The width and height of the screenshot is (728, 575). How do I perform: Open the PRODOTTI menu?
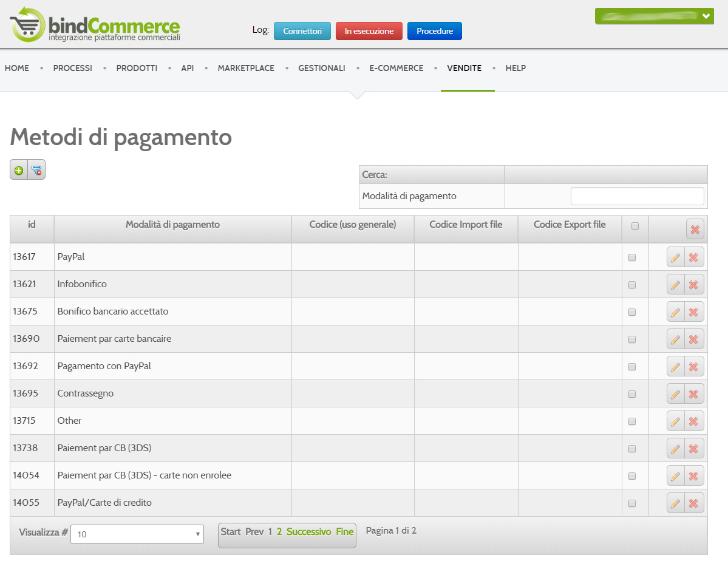[137, 68]
